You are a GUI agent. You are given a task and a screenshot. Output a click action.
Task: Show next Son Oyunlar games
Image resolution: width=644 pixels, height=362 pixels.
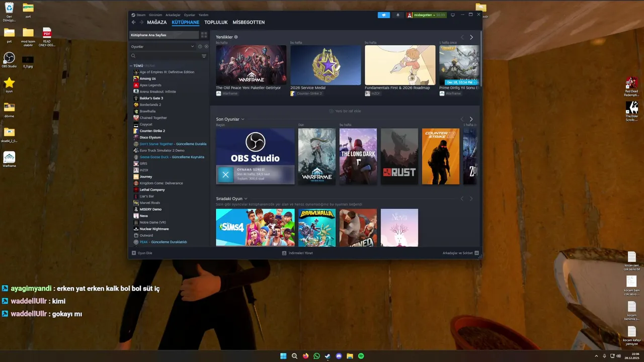click(471, 120)
